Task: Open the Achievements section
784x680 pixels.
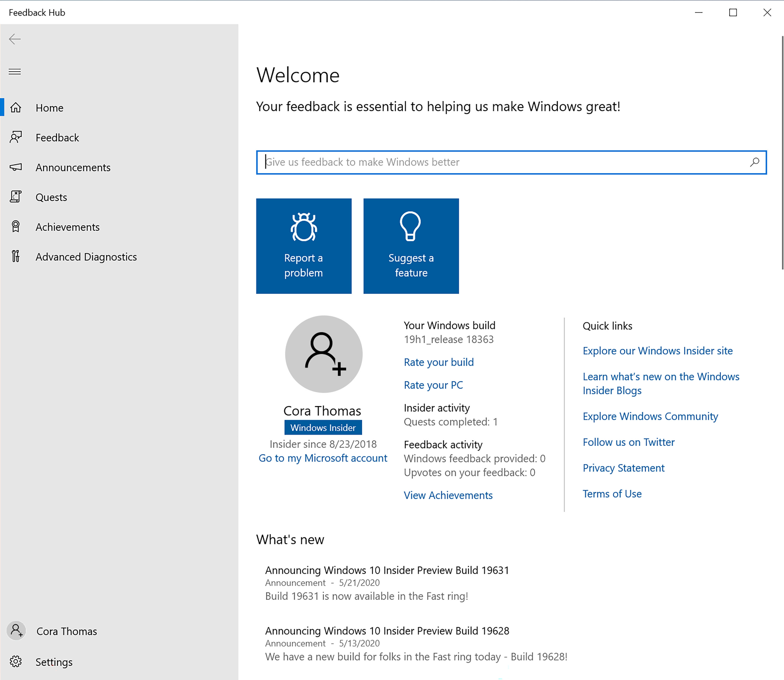Action: tap(67, 226)
